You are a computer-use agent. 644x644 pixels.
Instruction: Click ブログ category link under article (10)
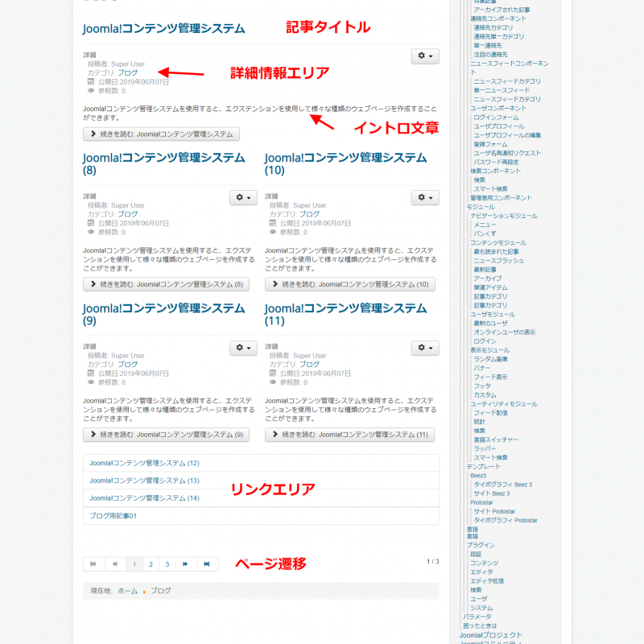(x=309, y=214)
